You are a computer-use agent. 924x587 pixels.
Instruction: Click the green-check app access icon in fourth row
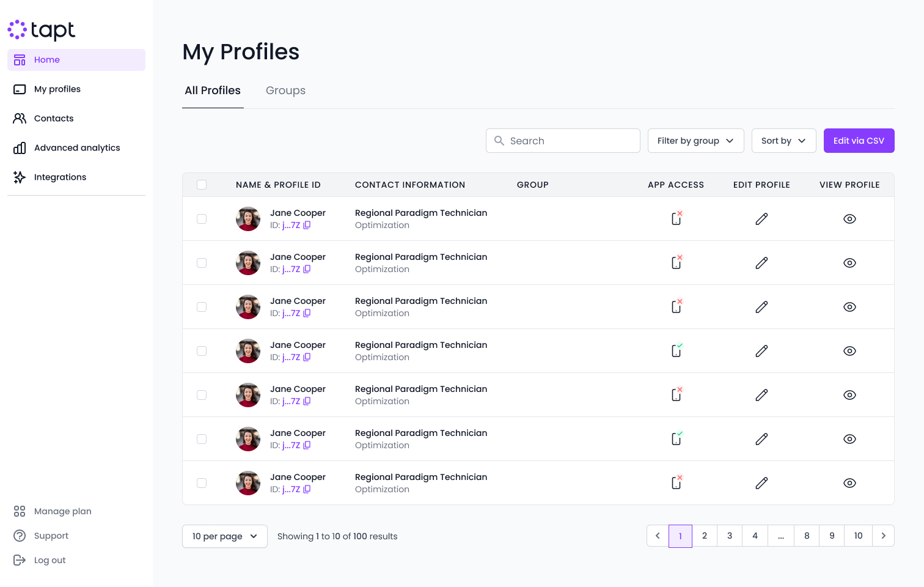click(x=676, y=350)
